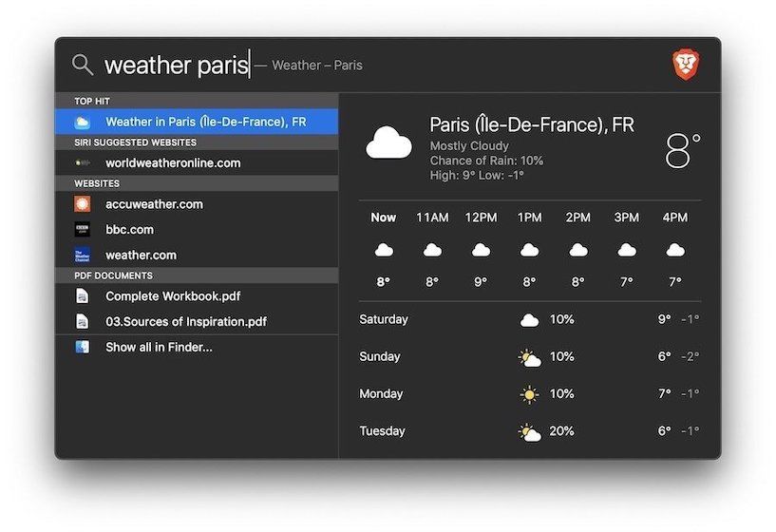Open the accuweather.com website result
776x532 pixels.
tap(154, 204)
